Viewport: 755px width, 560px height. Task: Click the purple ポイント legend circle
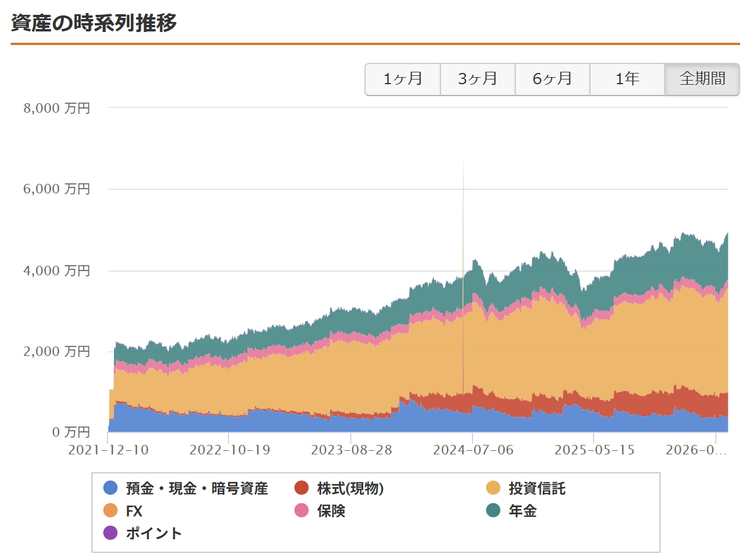coord(110,533)
